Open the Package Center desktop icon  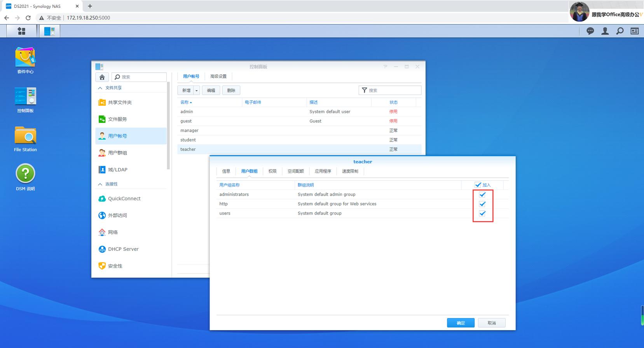[x=25, y=58]
